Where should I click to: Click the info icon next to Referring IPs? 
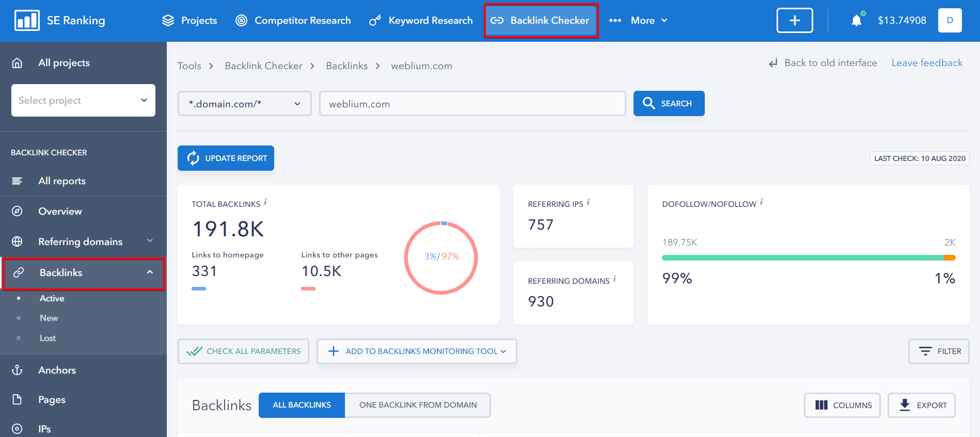[x=588, y=202]
